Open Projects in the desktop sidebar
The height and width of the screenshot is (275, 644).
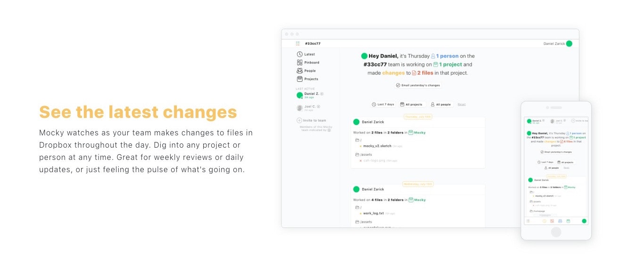coord(307,79)
